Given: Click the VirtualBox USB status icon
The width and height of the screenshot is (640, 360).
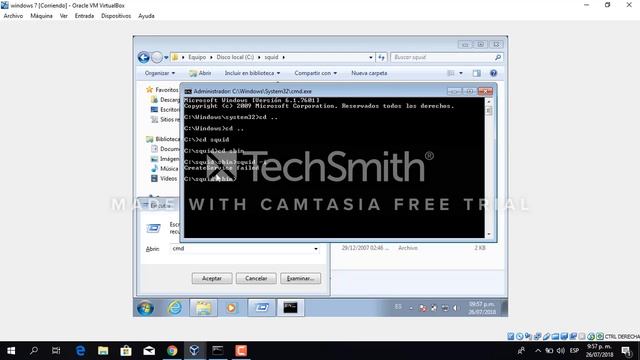Looking at the screenshot, I should 547,336.
